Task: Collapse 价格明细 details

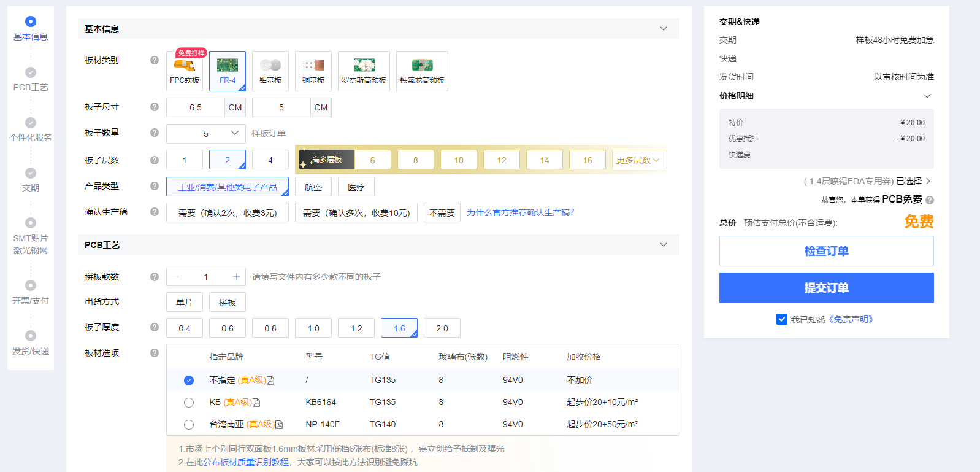Action: (x=927, y=96)
